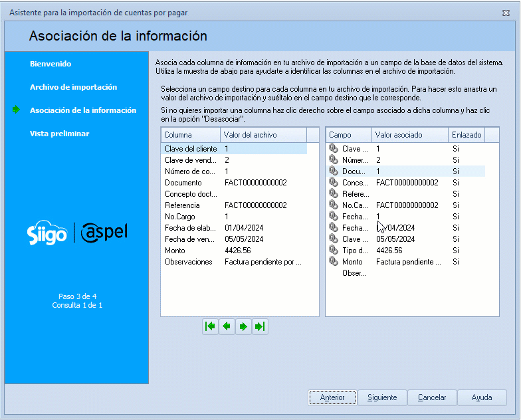Click link icon beside Refere... field
Viewport: 521px width, 420px height.
tap(334, 194)
